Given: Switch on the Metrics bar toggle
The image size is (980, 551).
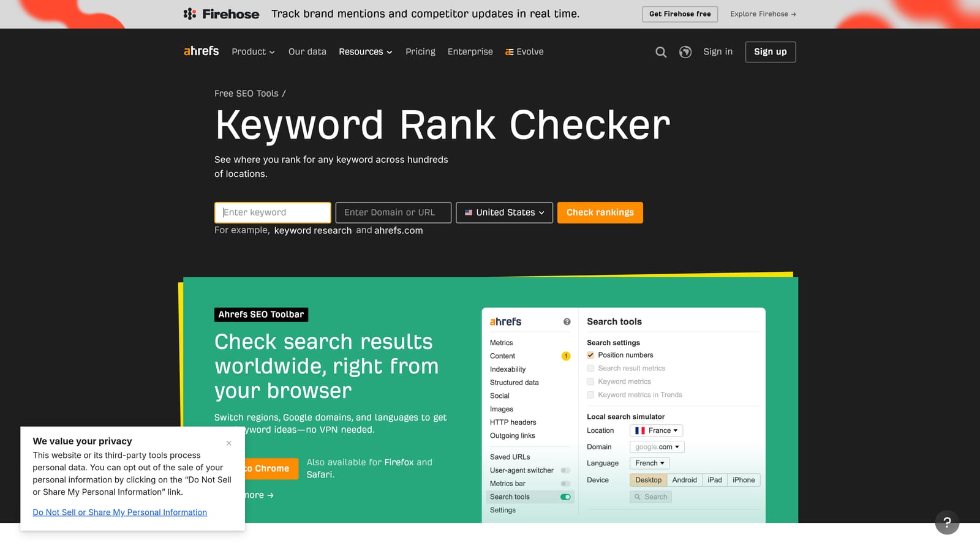Looking at the screenshot, I should point(565,484).
